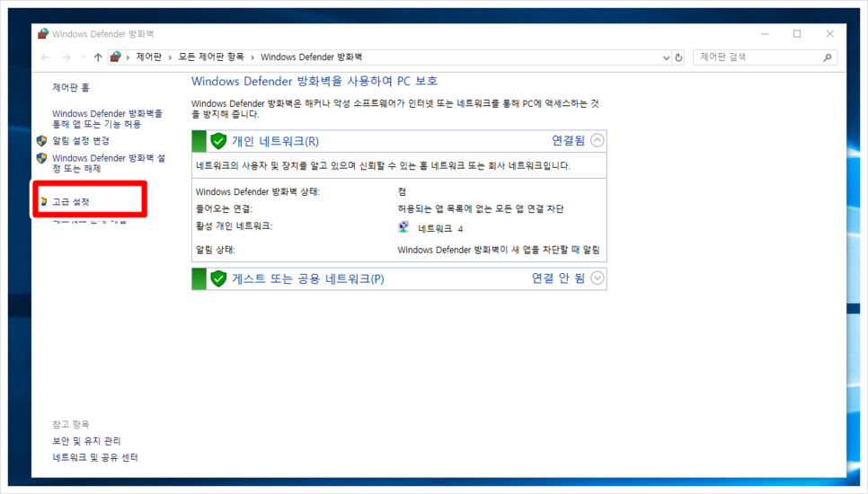Click the 게스트 또는 공용 네트워크(P) header
The image size is (868, 494).
[x=308, y=278]
